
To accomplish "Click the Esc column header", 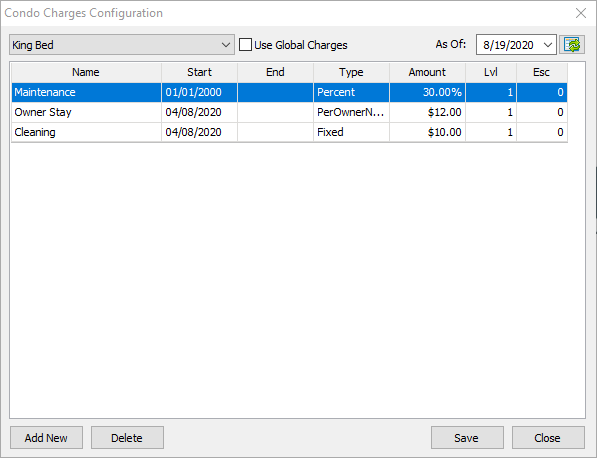I will [x=542, y=72].
